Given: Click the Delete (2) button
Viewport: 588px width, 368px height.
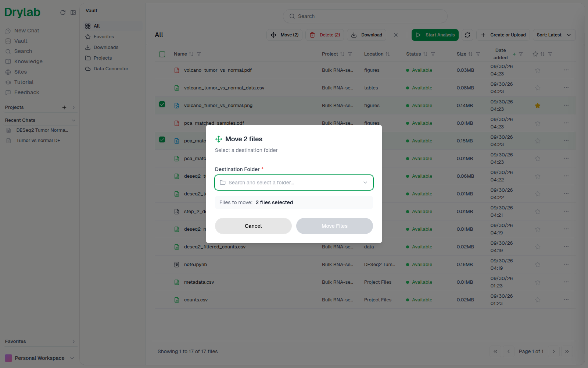Looking at the screenshot, I should point(325,35).
